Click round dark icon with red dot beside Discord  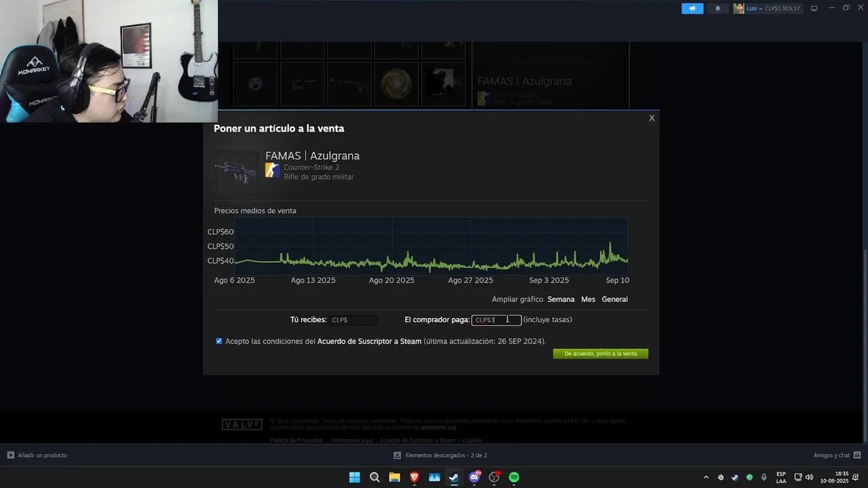tap(494, 477)
